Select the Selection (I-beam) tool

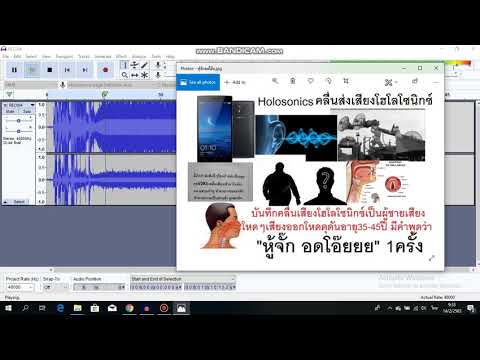124,65
